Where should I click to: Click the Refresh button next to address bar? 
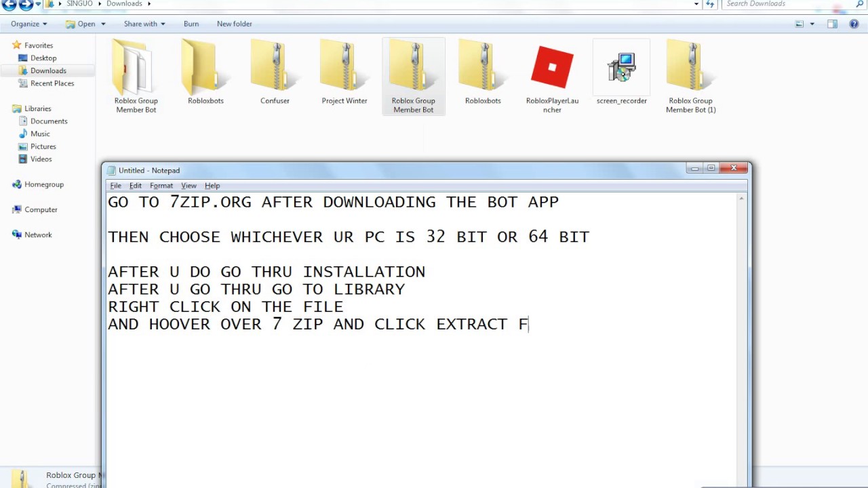(710, 4)
